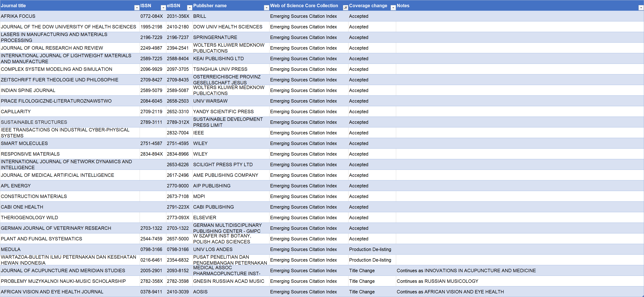Image resolution: width=644 pixels, height=297 pixels.
Task: Select UNIV LOS ANDES publisher cell
Action: pos(231,249)
